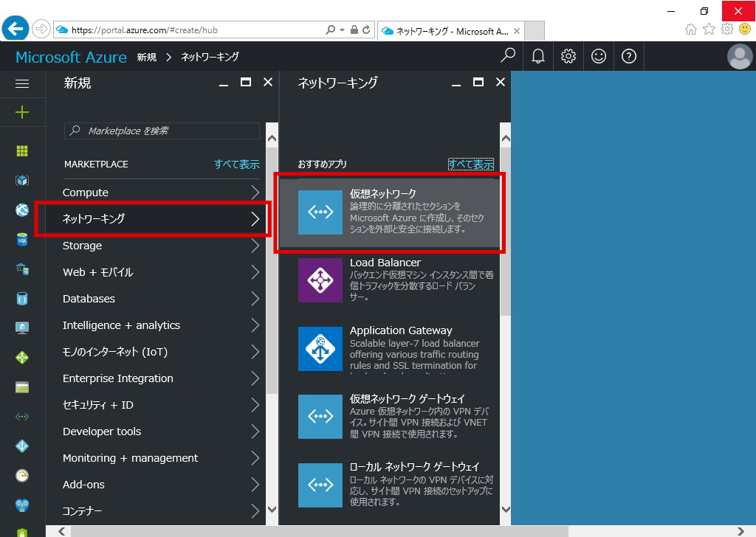Click すべて表示 link next to おすすめアプリ

[x=471, y=164]
